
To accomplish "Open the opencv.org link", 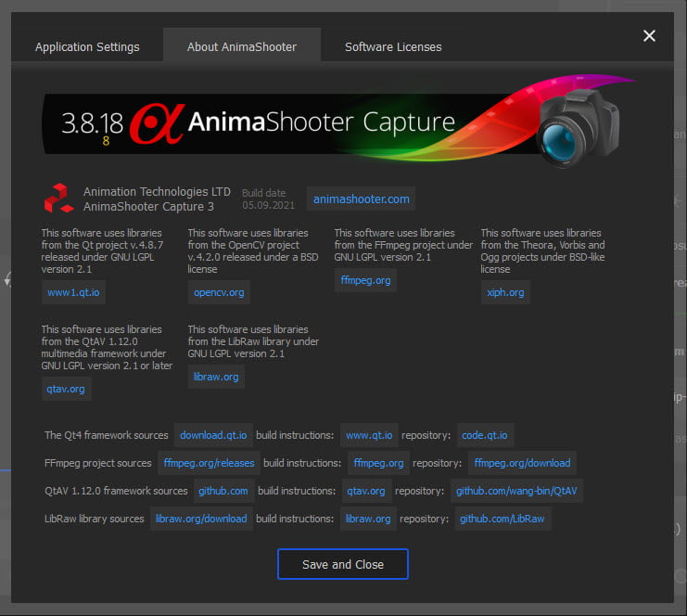I will [219, 292].
